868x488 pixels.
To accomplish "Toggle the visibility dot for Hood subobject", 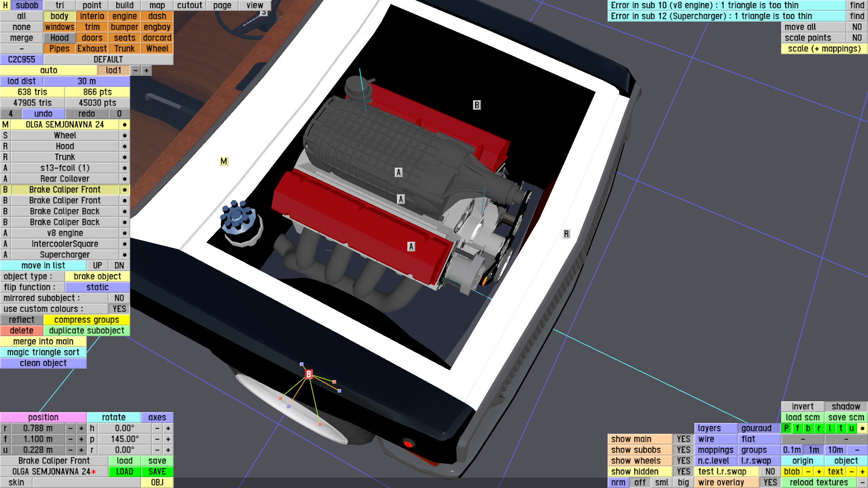I will 124,146.
